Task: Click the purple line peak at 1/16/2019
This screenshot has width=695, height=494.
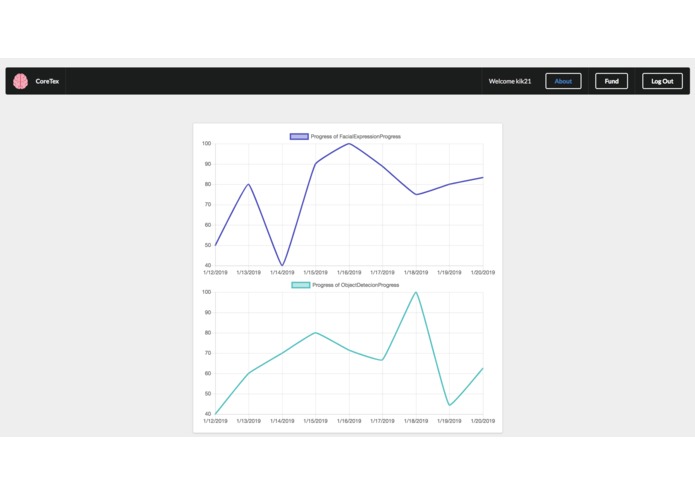Action: coord(349,144)
